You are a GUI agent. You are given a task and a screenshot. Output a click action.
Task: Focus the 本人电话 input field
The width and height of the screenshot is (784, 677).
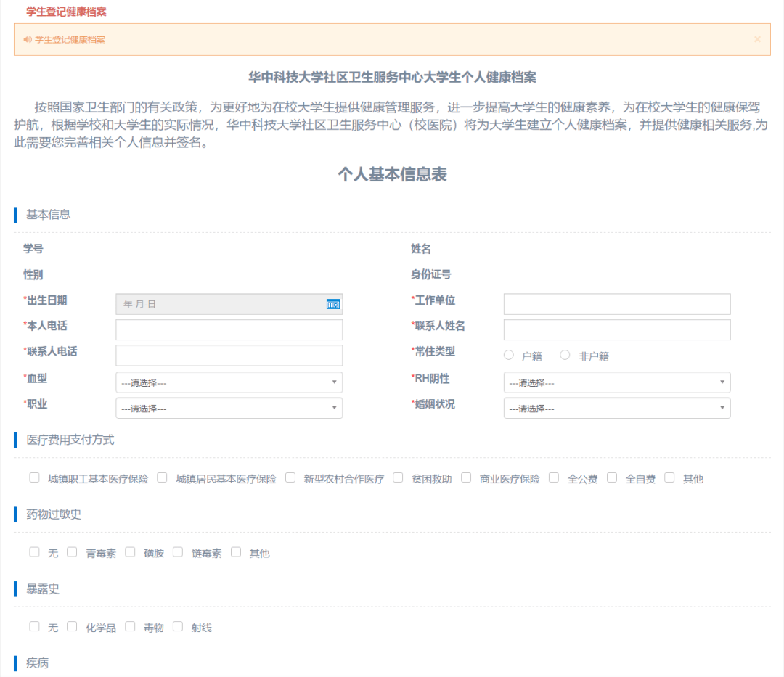[229, 329]
